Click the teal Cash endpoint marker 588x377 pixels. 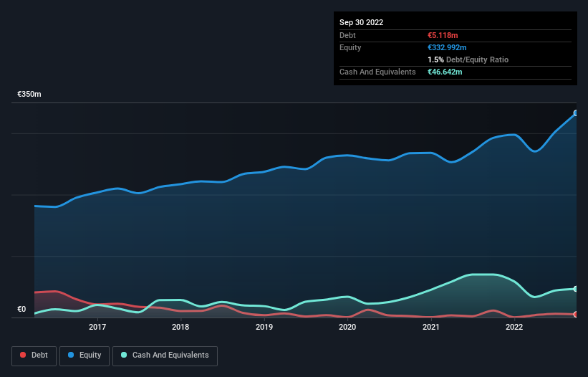[575, 289]
